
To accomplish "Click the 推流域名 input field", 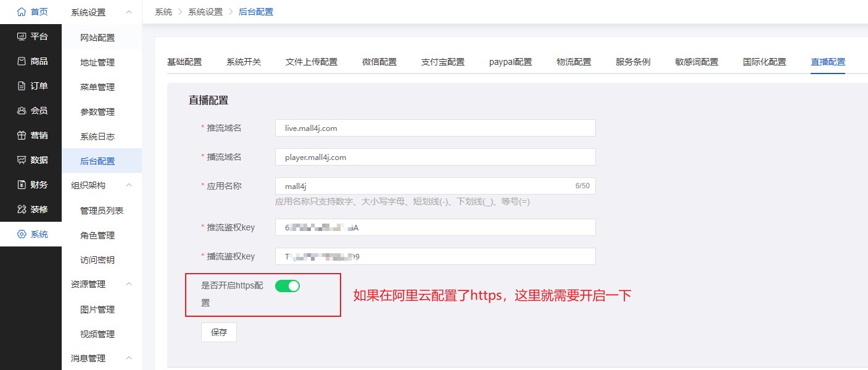I will pyautogui.click(x=435, y=128).
